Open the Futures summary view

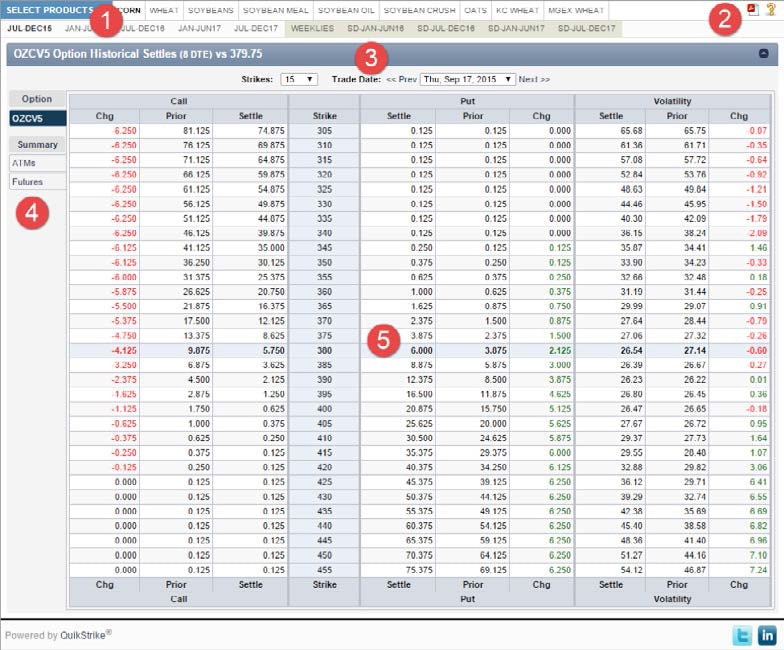[x=29, y=182]
